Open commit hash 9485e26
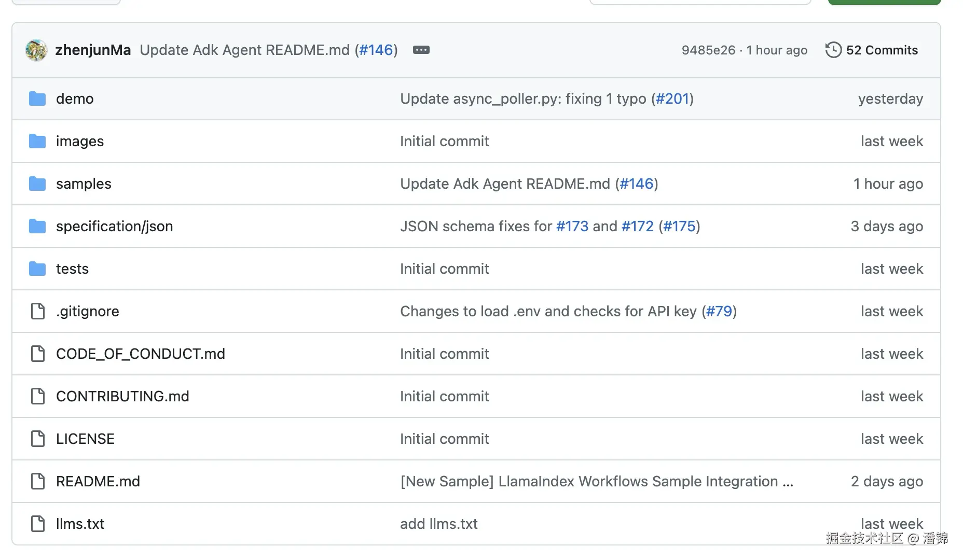The width and height of the screenshot is (963, 560). pyautogui.click(x=708, y=50)
